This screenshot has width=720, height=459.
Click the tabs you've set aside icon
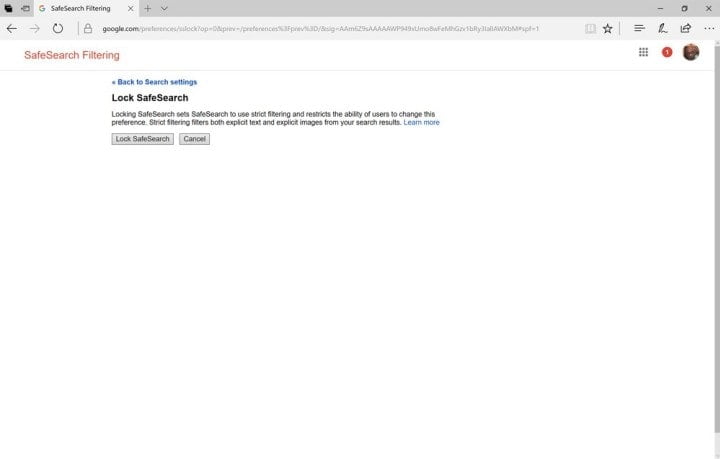click(8, 8)
